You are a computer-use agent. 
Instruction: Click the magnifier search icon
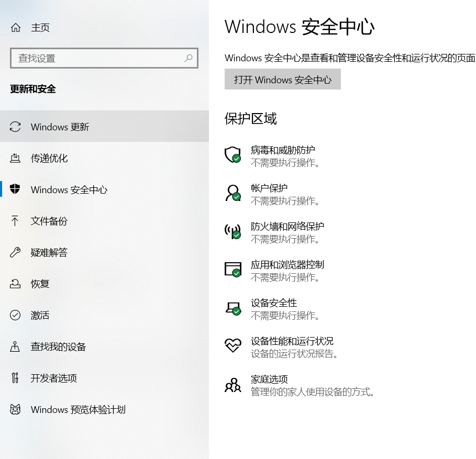click(188, 58)
